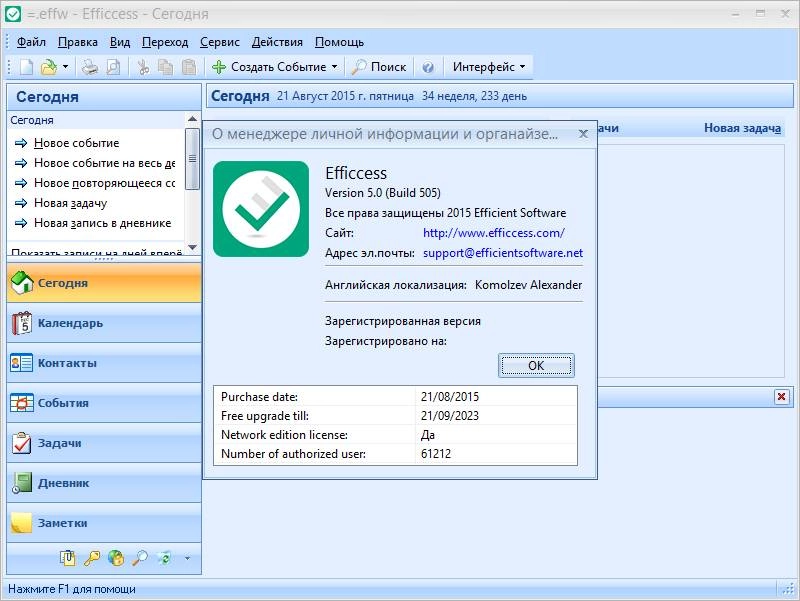Open the Файл menu
Viewport: 800px width, 601px height.
[31, 42]
